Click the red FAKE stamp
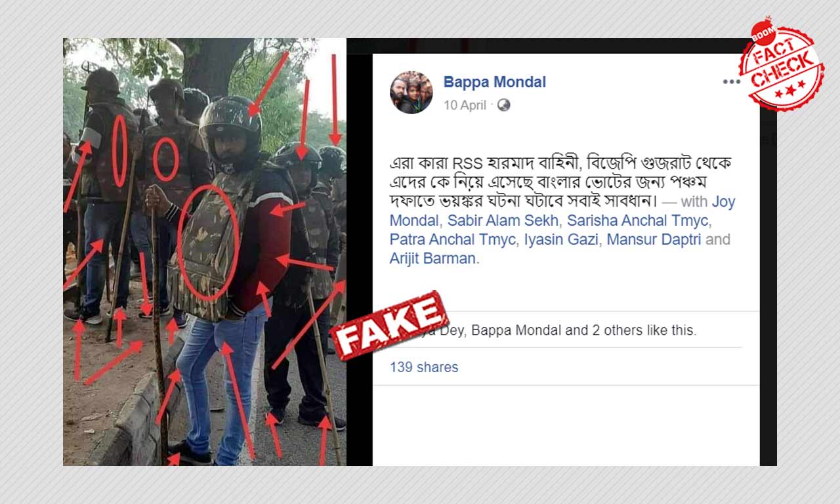840x504 pixels. pyautogui.click(x=388, y=325)
